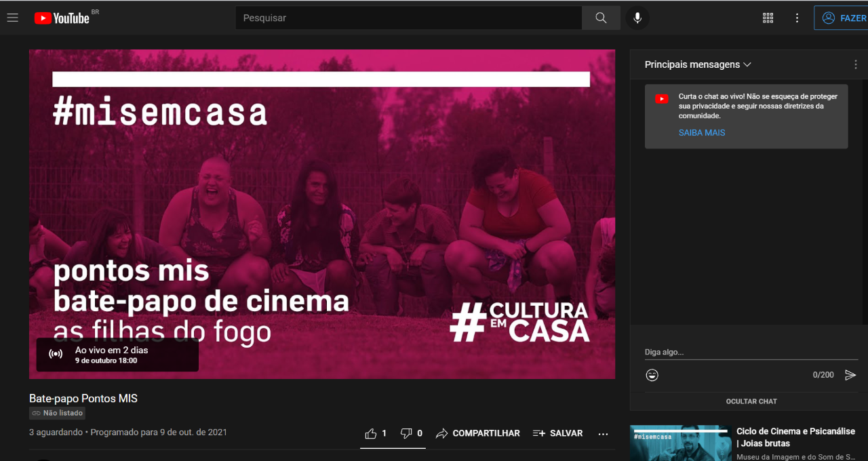Expand the Principais mensagens dropdown
Viewport: 868px width, 461px height.
(698, 64)
